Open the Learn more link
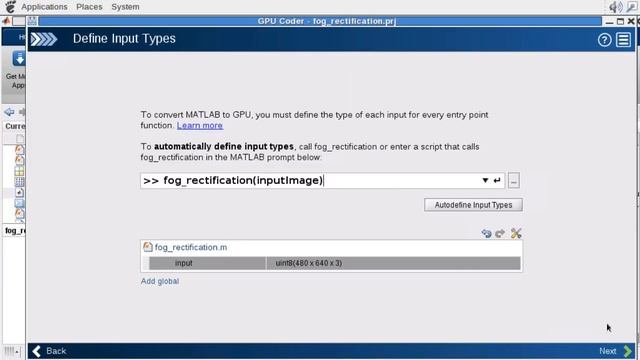This screenshot has width=640, height=360. [x=200, y=126]
